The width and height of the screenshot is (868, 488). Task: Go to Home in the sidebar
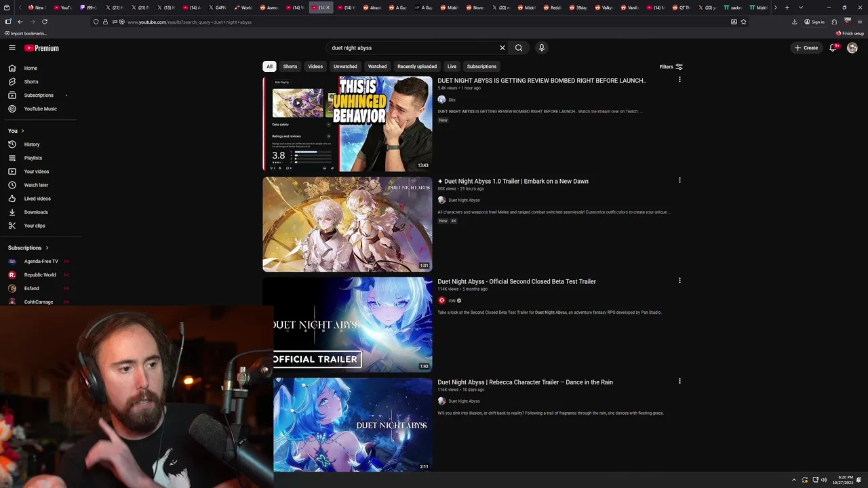[x=31, y=68]
